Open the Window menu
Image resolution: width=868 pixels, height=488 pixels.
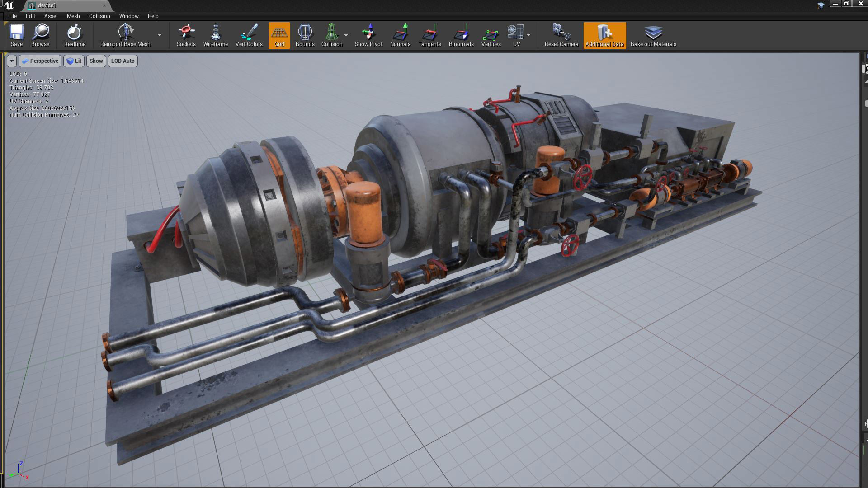click(129, 16)
